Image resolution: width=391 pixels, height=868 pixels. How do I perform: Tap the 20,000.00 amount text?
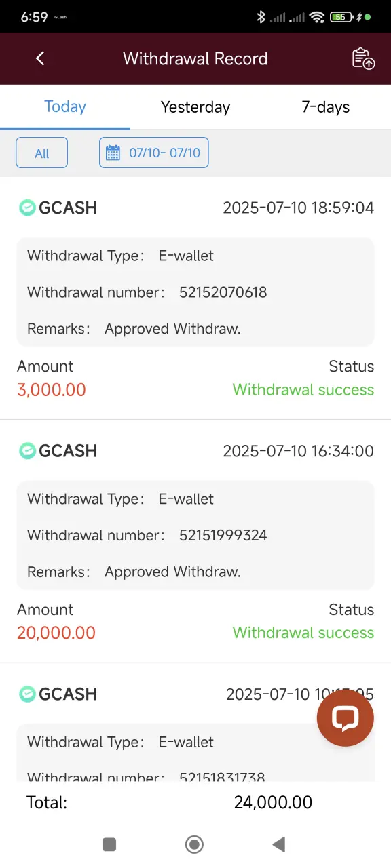[56, 633]
